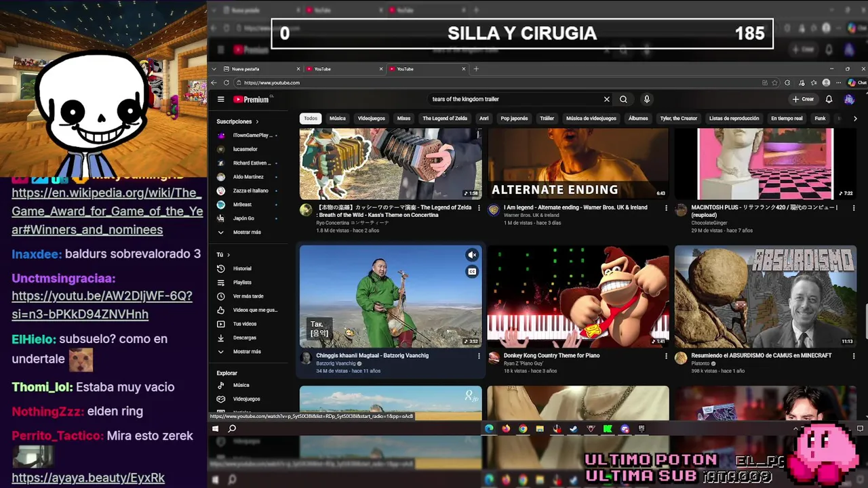Go back in the browser
868x488 pixels.
pos(214,83)
